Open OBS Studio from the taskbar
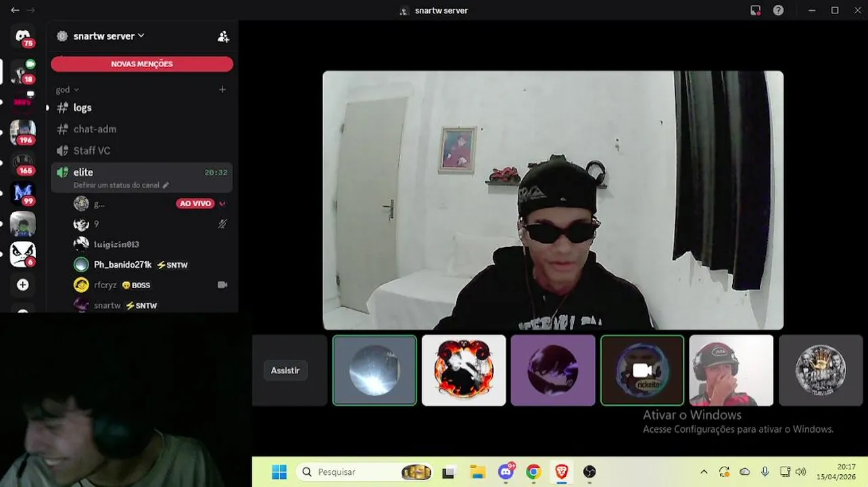The width and height of the screenshot is (868, 487). coord(589,472)
